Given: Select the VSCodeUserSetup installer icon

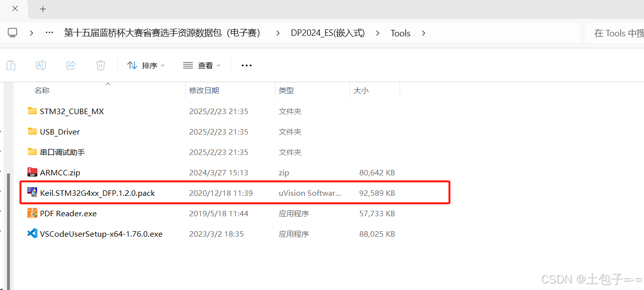Looking at the screenshot, I should coord(32,234).
